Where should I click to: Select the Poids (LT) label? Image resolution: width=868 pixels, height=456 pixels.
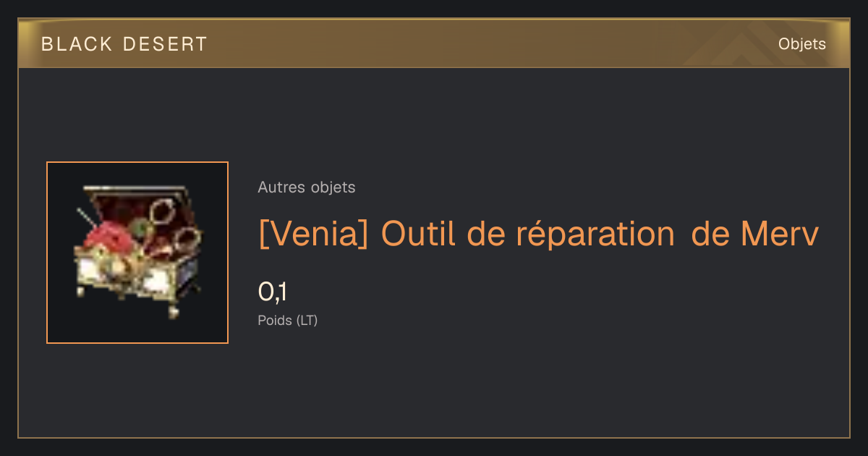pos(288,320)
